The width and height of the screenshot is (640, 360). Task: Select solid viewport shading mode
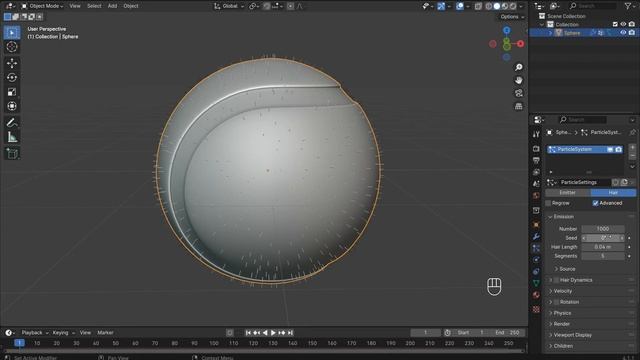coord(497,6)
